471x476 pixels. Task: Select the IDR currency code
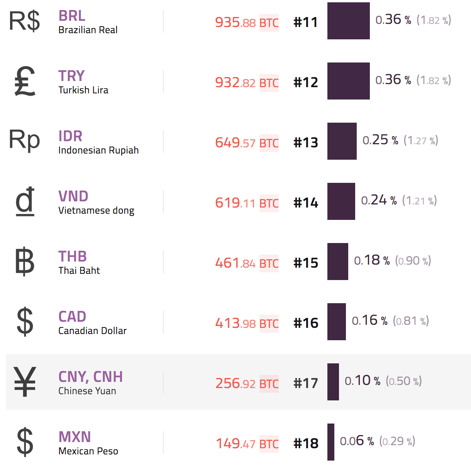pyautogui.click(x=70, y=136)
